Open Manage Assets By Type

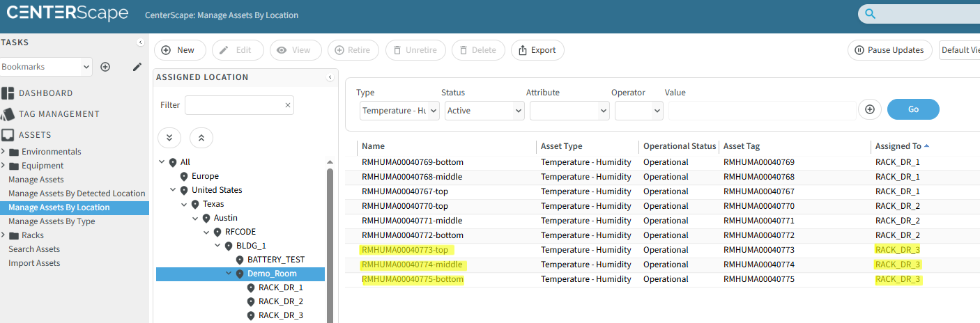click(x=52, y=221)
